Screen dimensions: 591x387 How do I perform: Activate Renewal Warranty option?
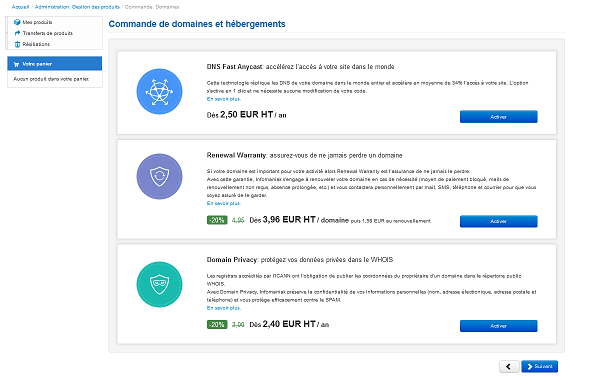pyautogui.click(x=499, y=221)
